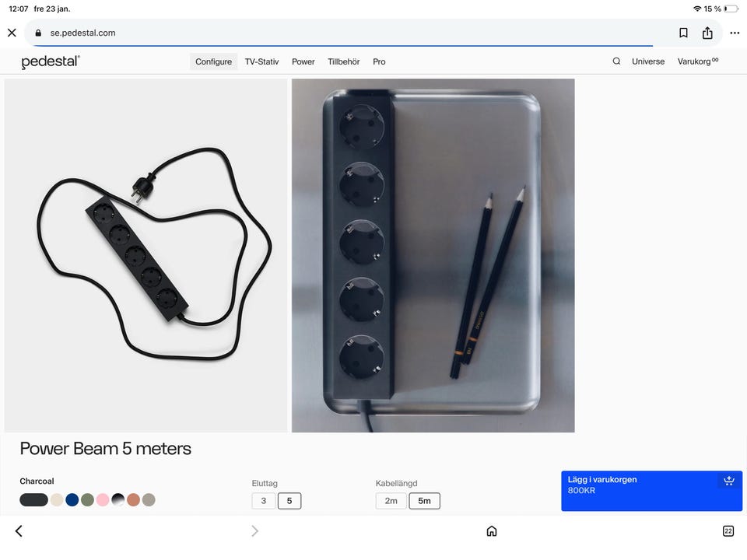Tap the lock icon beside se.pedestal.com
The height and width of the screenshot is (560, 747).
(39, 33)
